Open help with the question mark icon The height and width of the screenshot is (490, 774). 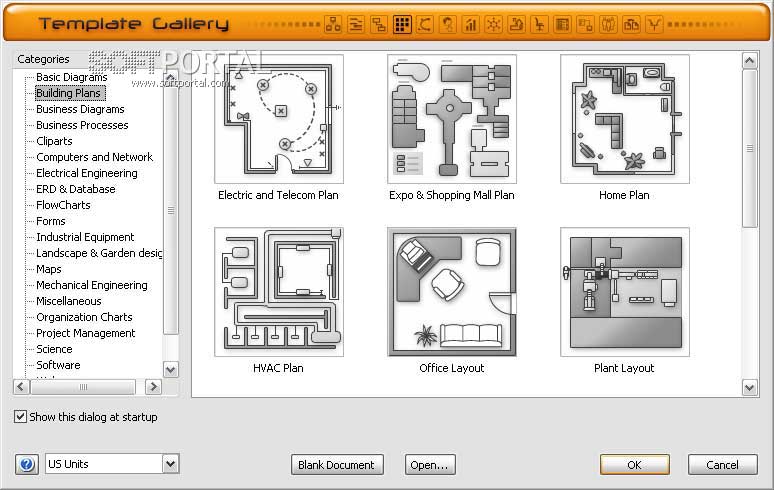pyautogui.click(x=27, y=464)
